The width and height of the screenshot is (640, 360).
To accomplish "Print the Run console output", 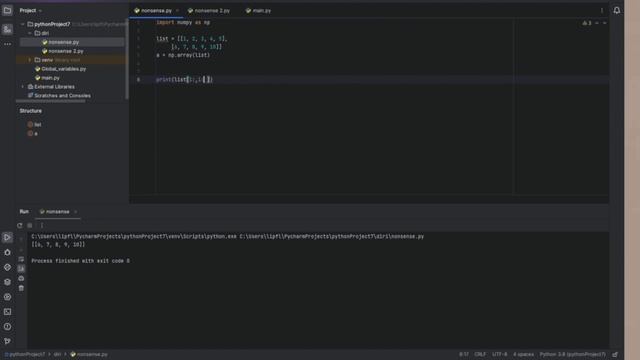I will click(21, 278).
